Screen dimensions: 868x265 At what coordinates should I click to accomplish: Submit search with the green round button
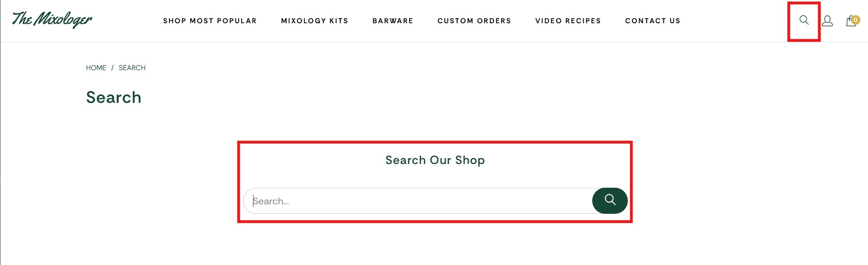[610, 201]
